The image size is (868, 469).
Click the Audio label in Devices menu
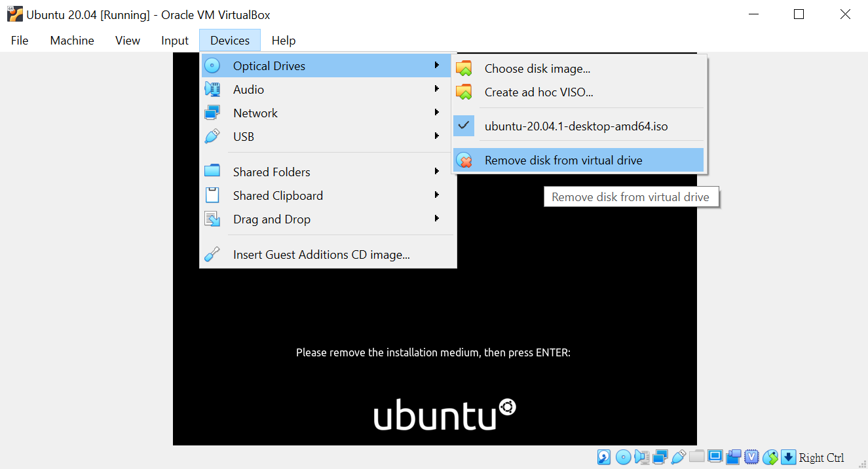coord(248,90)
